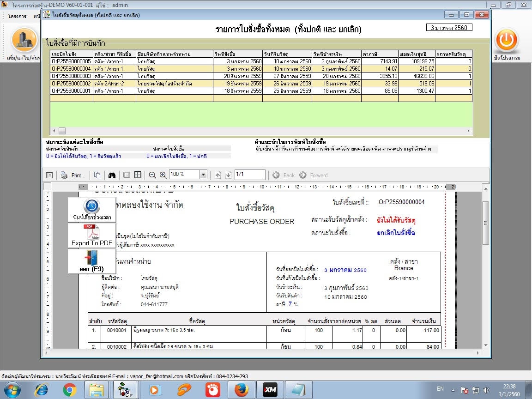Click the page number 1/1 field
This screenshot has height=399, width=532.
249,175
